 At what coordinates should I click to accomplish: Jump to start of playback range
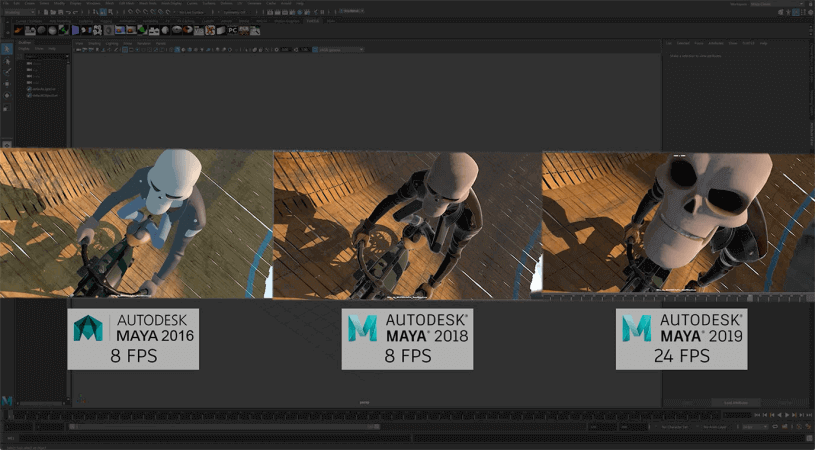point(757,415)
